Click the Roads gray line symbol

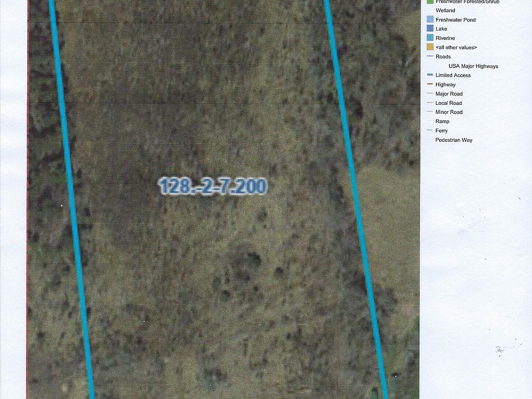coord(430,57)
